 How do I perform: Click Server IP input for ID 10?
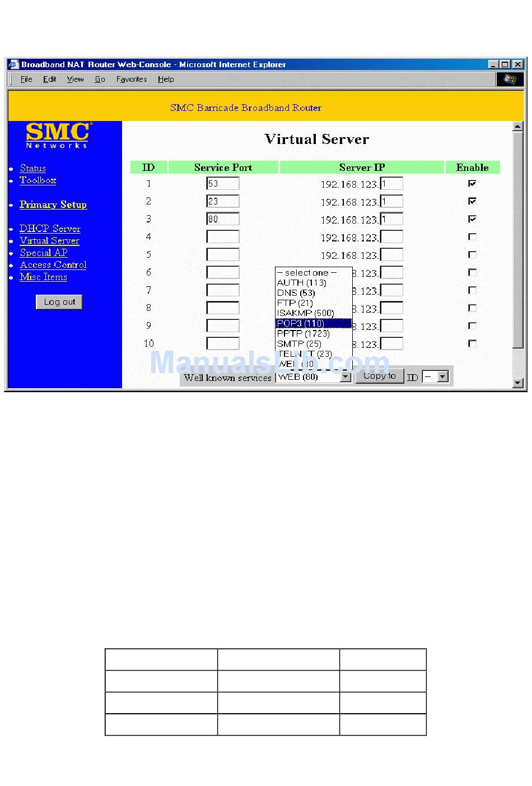point(391,344)
